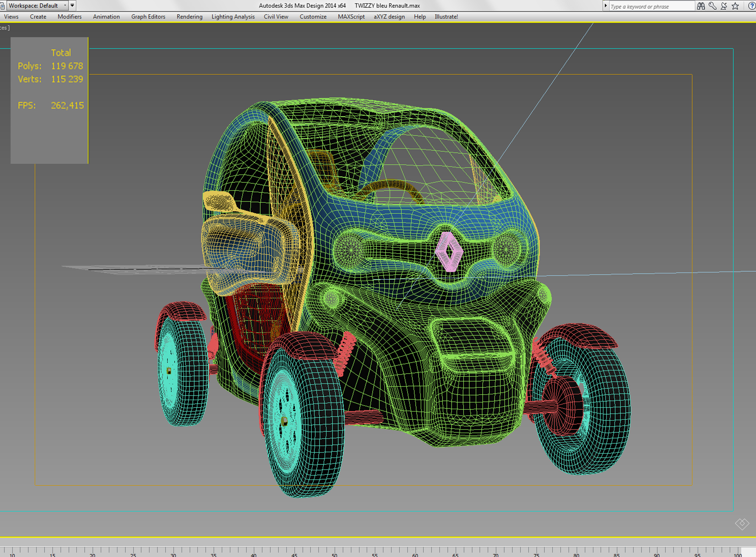
Task: Open the Illustrate! menu
Action: tap(446, 17)
